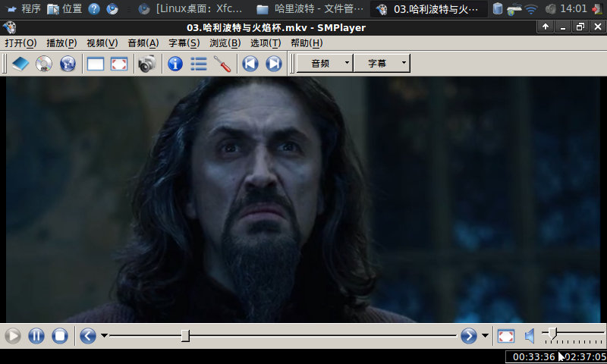Expand rewind options dropdown arrow
The image size is (607, 364).
click(104, 335)
